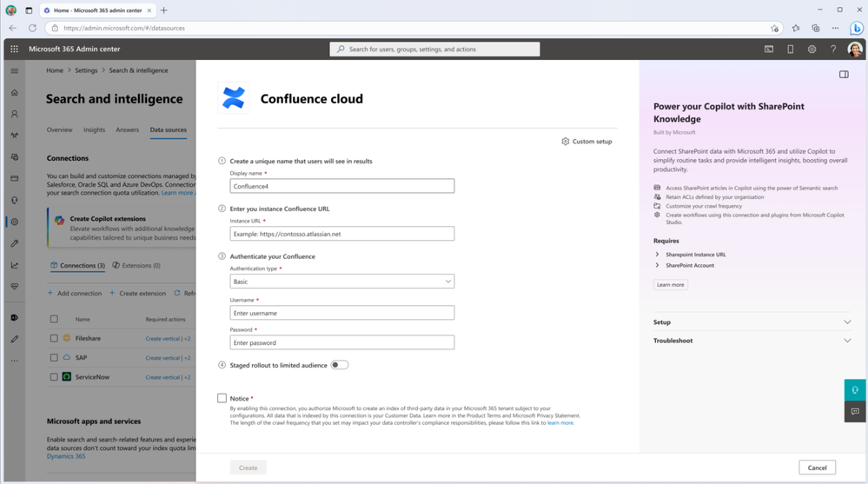This screenshot has height=484, width=868.
Task: Open Health heart icon in sidebar
Action: [15, 287]
